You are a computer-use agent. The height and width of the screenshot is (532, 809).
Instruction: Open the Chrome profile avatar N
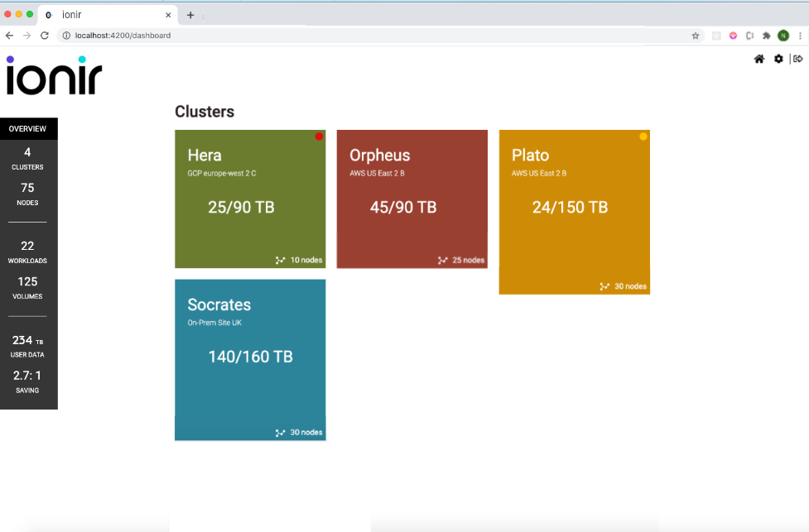[783, 36]
